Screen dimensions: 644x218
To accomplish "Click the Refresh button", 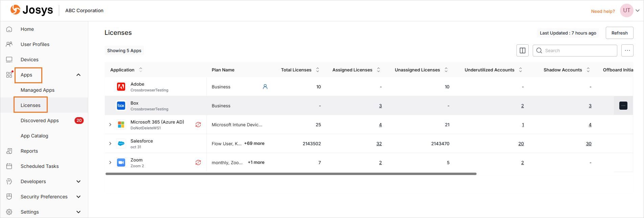I will (x=620, y=33).
